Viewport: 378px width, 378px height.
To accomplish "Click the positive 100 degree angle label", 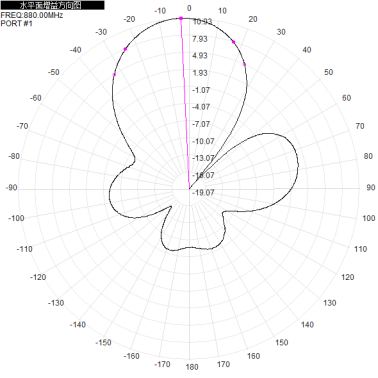I will click(x=369, y=218).
